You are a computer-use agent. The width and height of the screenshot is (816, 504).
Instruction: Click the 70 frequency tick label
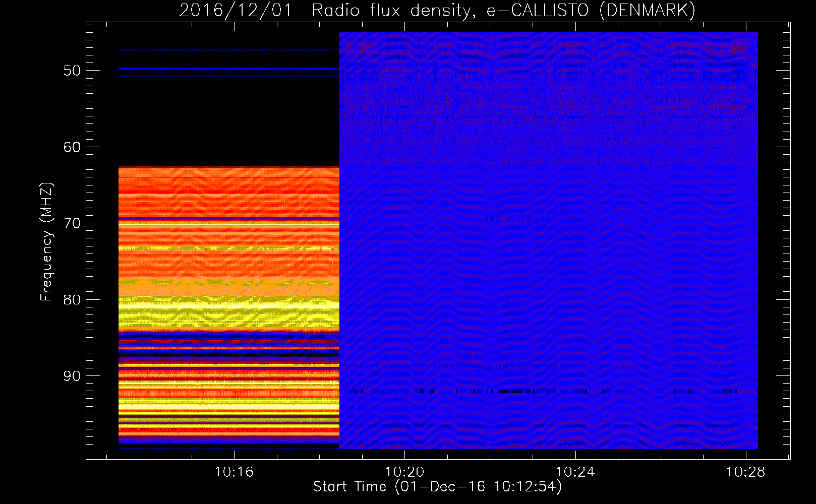[x=72, y=223]
